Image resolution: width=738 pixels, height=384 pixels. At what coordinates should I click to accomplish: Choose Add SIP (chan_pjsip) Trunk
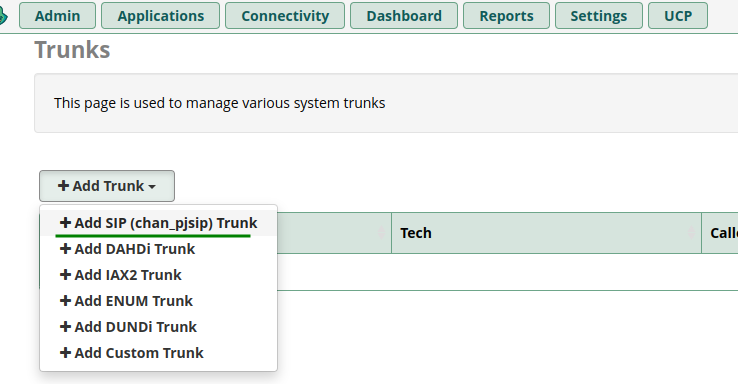(159, 223)
